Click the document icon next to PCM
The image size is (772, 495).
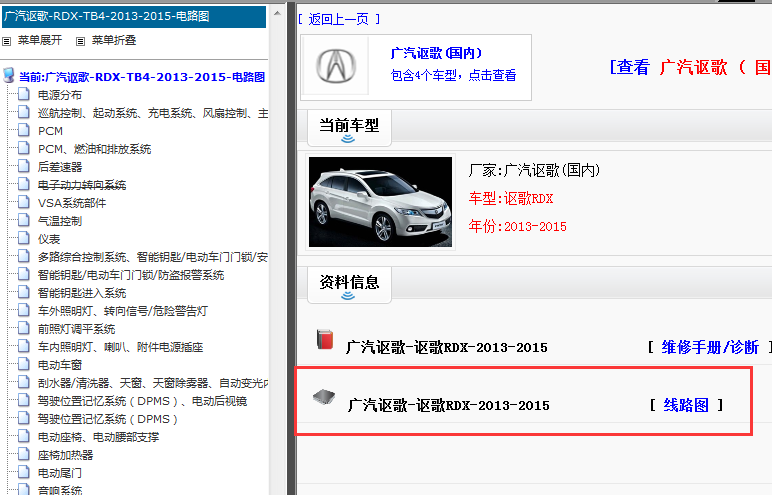[24, 130]
